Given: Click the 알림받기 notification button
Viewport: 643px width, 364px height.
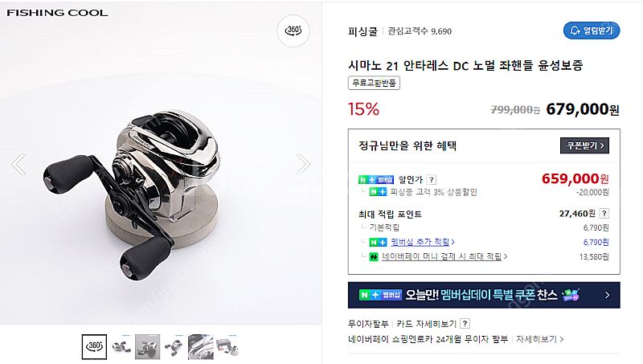Looking at the screenshot, I should 592,31.
